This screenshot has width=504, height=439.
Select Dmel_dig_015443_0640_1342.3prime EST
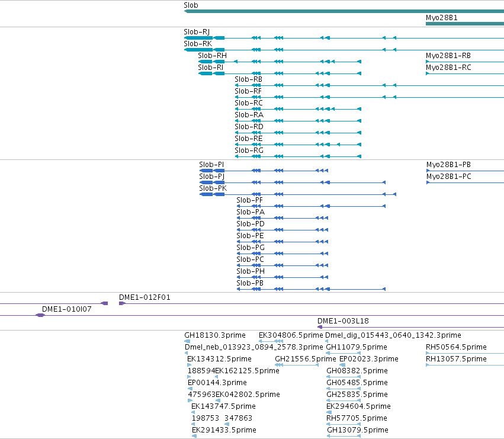point(327,341)
